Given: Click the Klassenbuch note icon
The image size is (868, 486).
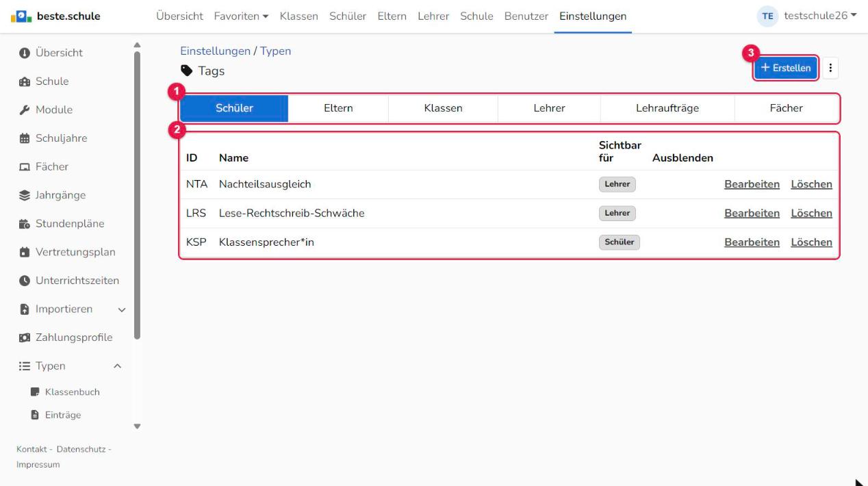Looking at the screenshot, I should [x=35, y=392].
